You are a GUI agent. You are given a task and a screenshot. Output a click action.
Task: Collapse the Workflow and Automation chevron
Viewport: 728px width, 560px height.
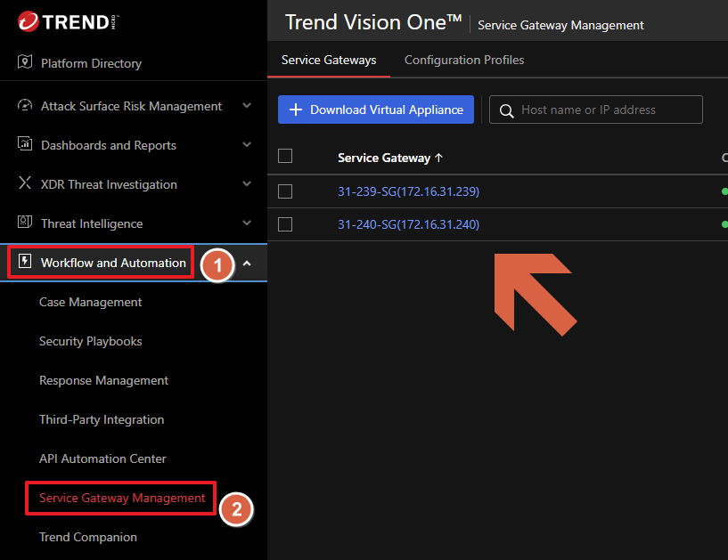[247, 263]
